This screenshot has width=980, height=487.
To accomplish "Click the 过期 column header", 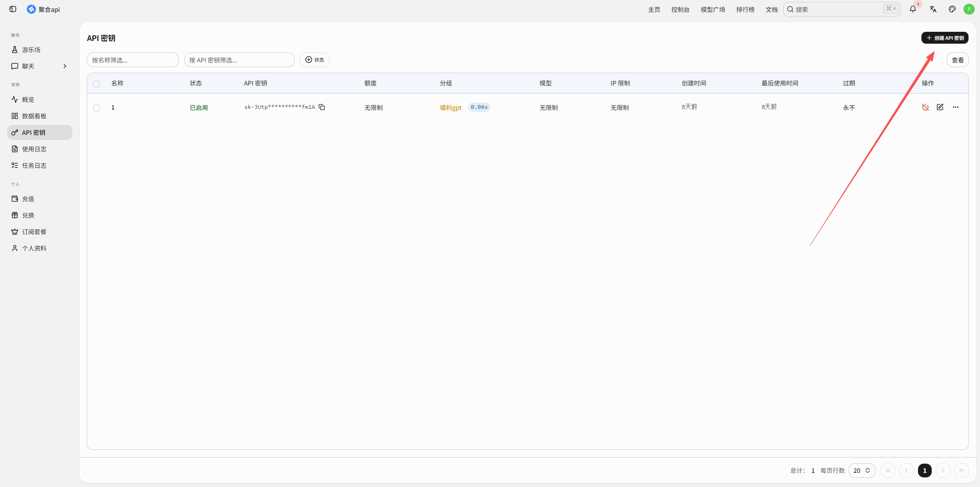I will pyautogui.click(x=849, y=83).
